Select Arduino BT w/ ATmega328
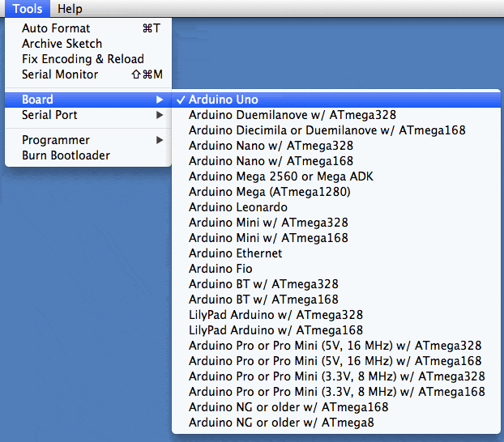This screenshot has width=504, height=442. (x=336, y=284)
